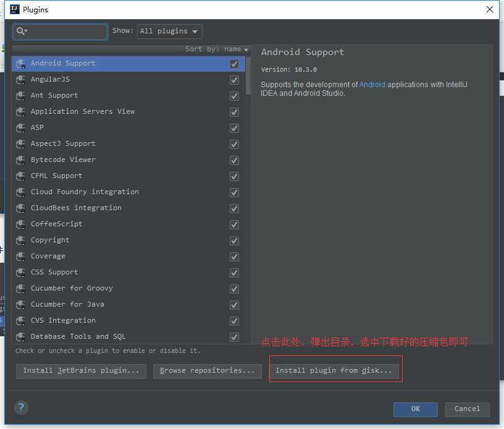Click the AngularJS plugin icon
This screenshot has width=504, height=429.
[x=20, y=80]
